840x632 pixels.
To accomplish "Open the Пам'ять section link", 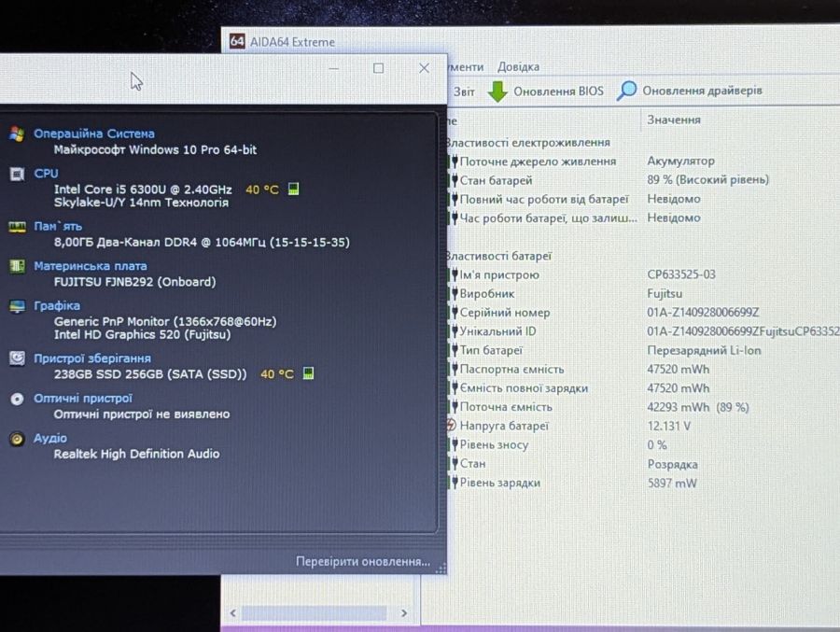I will [x=58, y=226].
